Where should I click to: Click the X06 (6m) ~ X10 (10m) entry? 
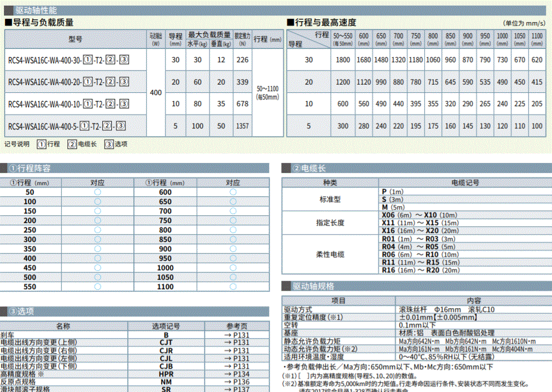pos(420,215)
